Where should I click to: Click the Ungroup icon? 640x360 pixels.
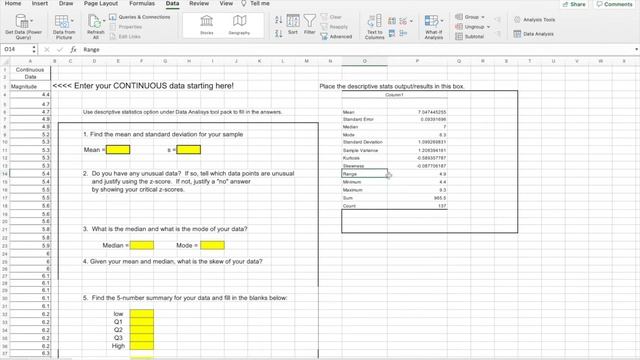coord(459,27)
